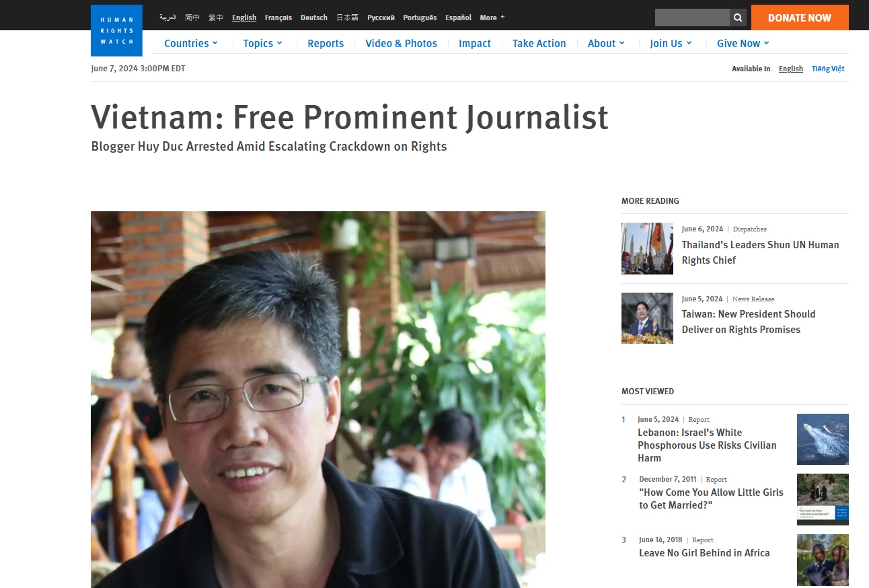Go to the Reports page

tap(326, 43)
